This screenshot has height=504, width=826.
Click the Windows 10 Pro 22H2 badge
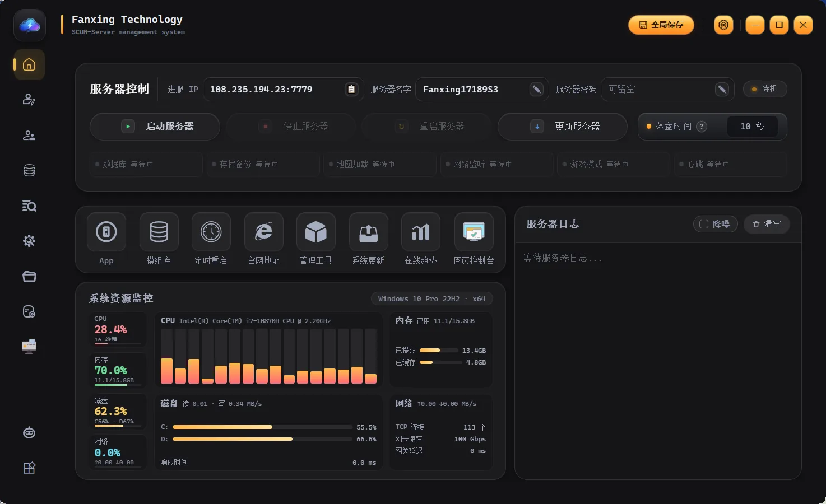(431, 299)
